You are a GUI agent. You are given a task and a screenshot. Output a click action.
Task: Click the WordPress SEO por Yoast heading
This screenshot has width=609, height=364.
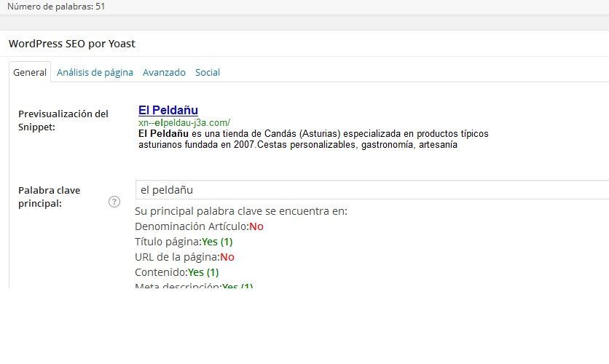click(x=72, y=44)
